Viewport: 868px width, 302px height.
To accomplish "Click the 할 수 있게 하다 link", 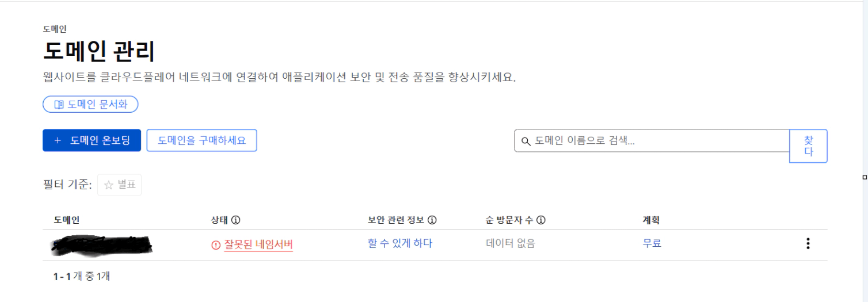I will coord(400,243).
